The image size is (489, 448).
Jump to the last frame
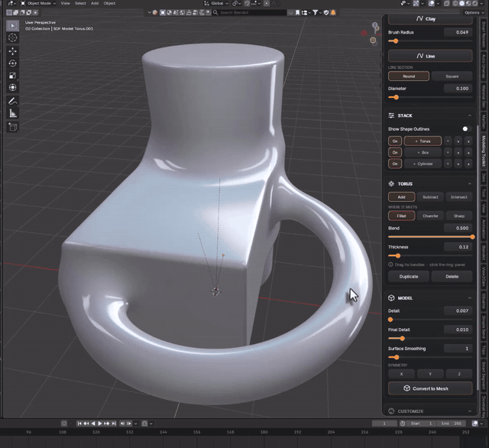114,424
